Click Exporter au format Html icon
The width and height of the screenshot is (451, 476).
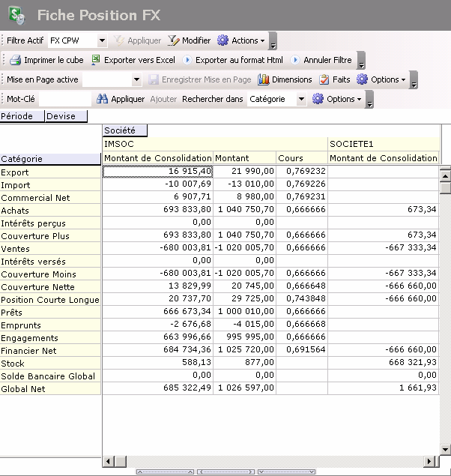(187, 60)
